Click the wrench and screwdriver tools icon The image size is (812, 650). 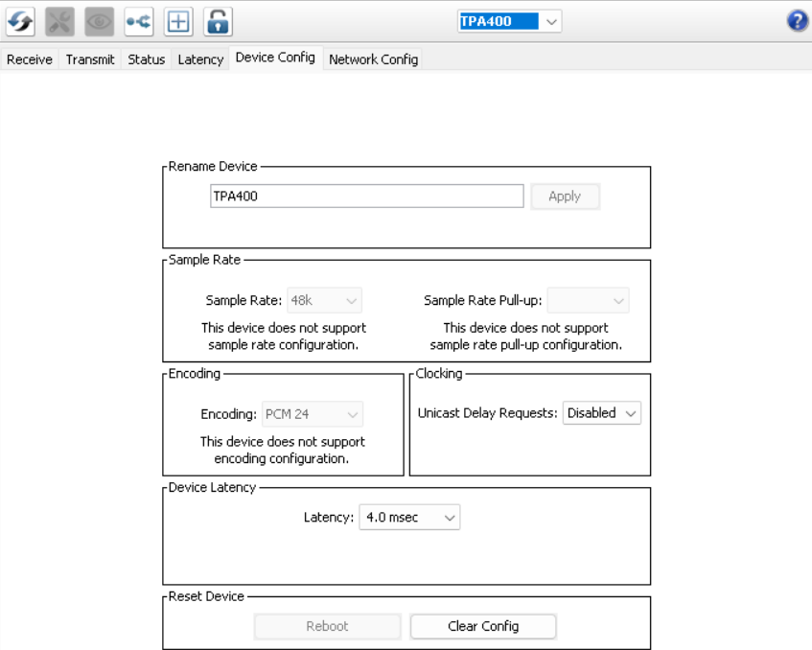click(x=59, y=21)
